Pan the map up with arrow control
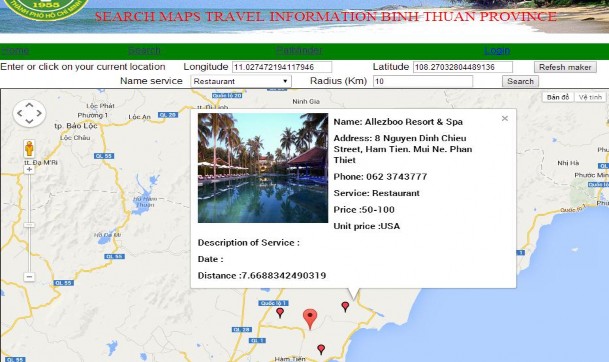This screenshot has height=362, width=609. (30, 105)
